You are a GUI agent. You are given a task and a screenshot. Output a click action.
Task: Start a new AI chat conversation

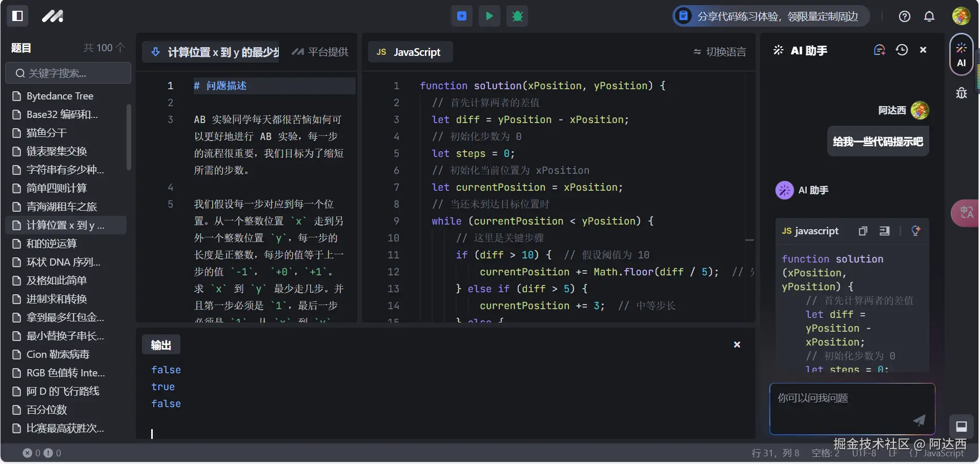880,50
